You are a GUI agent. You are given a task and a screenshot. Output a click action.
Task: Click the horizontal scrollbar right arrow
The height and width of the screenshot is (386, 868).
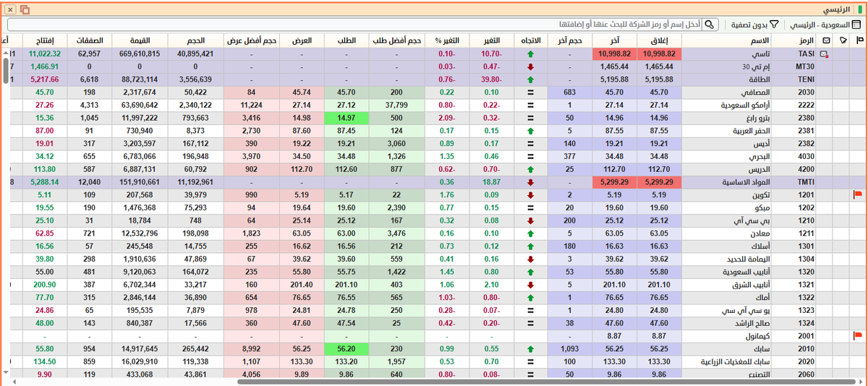pyautogui.click(x=861, y=381)
